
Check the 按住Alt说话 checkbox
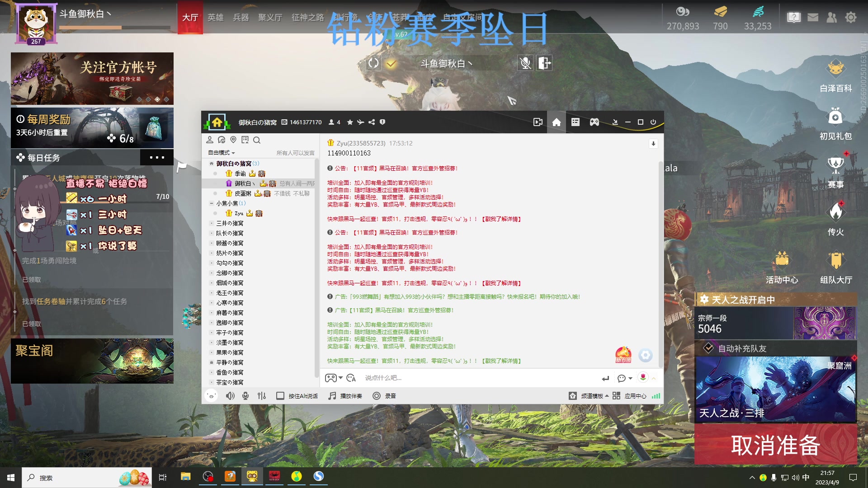280,396
